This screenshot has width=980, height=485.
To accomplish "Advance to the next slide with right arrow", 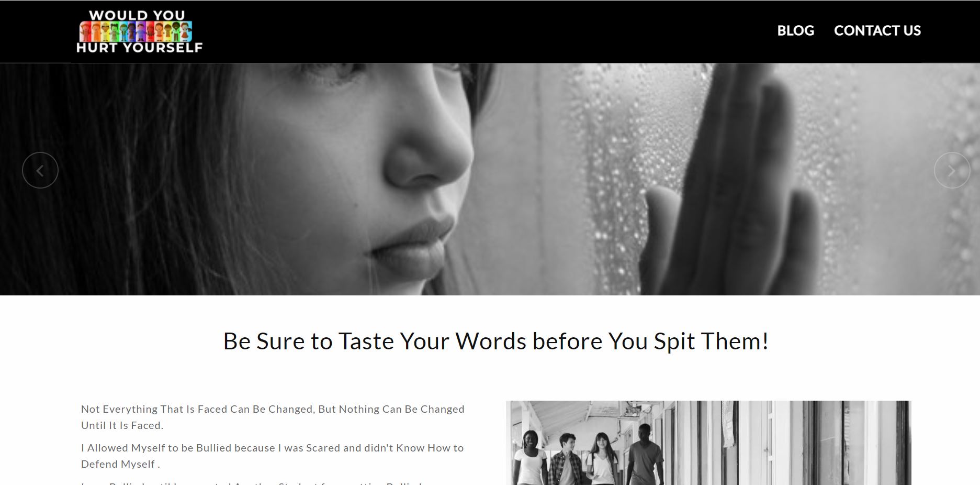I will (x=952, y=170).
